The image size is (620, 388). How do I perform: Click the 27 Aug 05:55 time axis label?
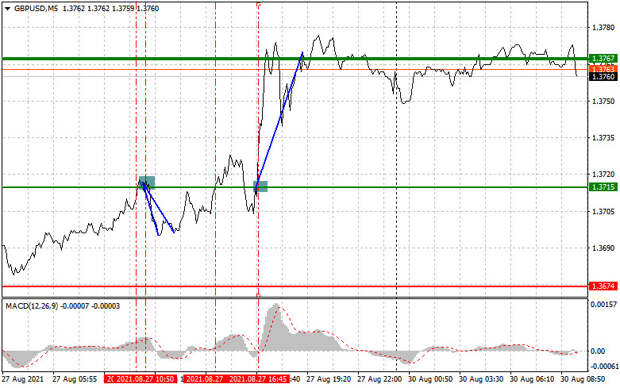[74, 379]
